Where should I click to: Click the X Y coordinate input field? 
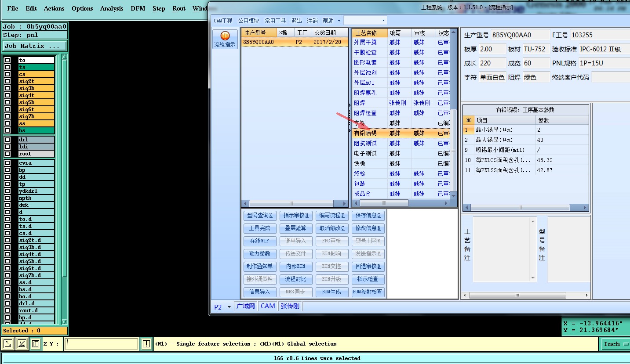click(x=102, y=344)
